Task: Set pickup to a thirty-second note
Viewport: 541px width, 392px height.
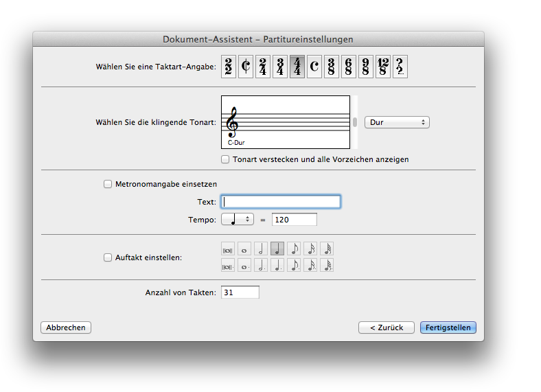Action: click(327, 249)
